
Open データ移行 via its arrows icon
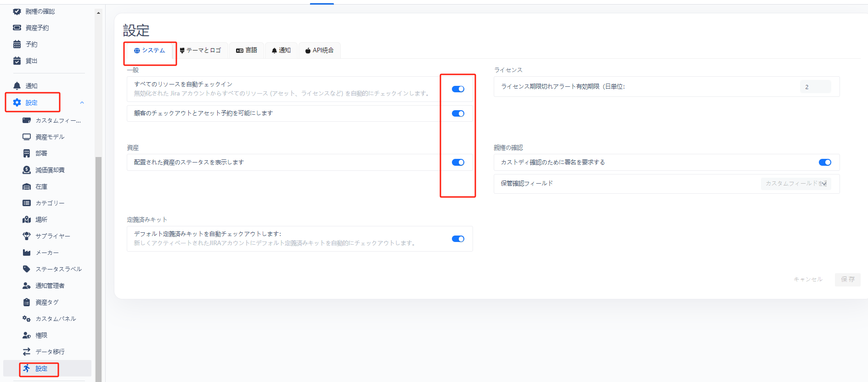point(27,352)
